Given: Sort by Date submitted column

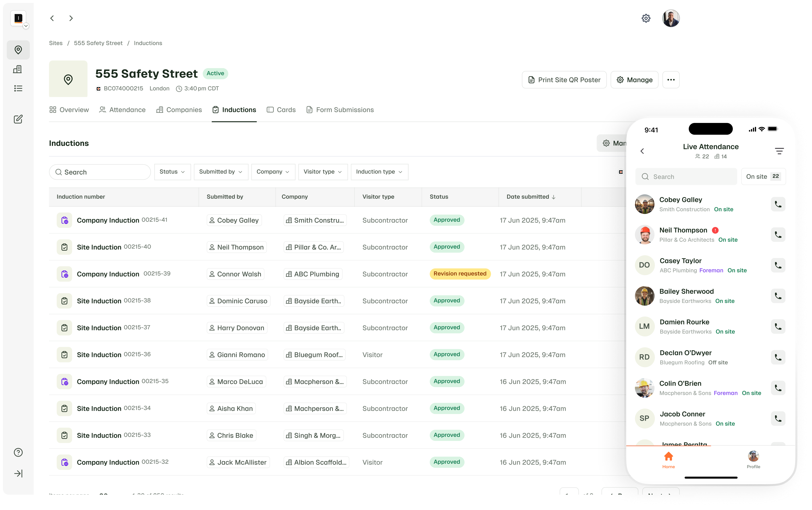Looking at the screenshot, I should pyautogui.click(x=531, y=197).
